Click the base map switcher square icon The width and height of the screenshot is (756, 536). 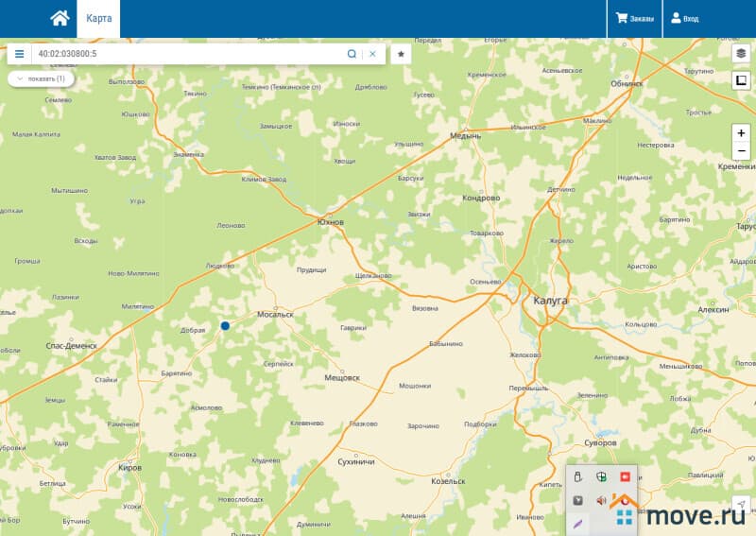[741, 80]
